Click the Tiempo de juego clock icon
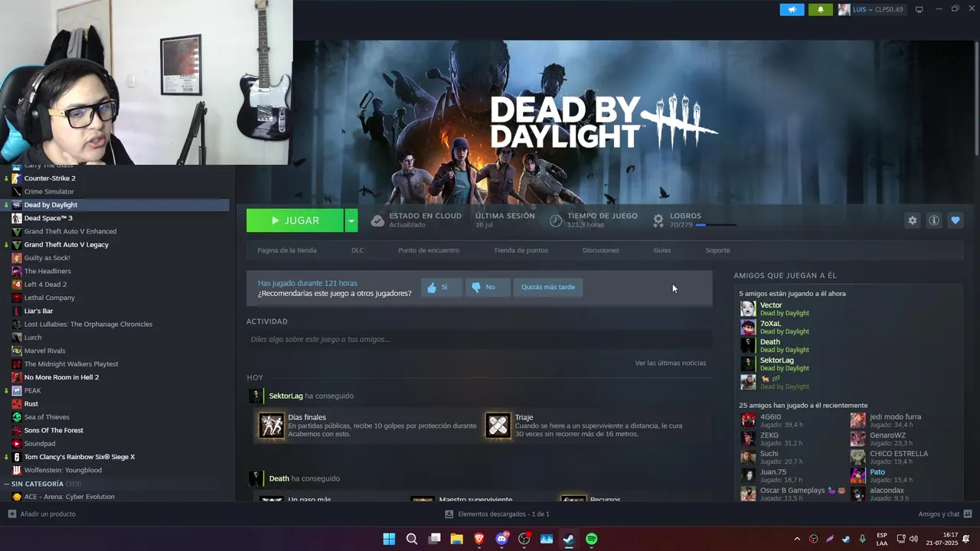The height and width of the screenshot is (551, 980). coord(556,220)
